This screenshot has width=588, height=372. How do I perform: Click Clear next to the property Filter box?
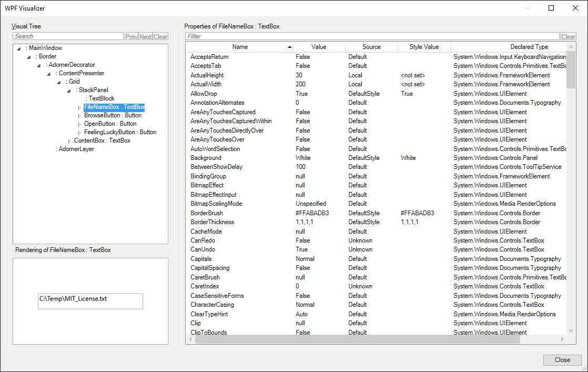pyautogui.click(x=568, y=36)
